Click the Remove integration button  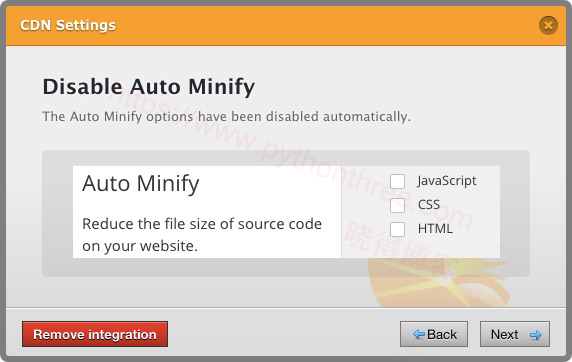point(95,334)
